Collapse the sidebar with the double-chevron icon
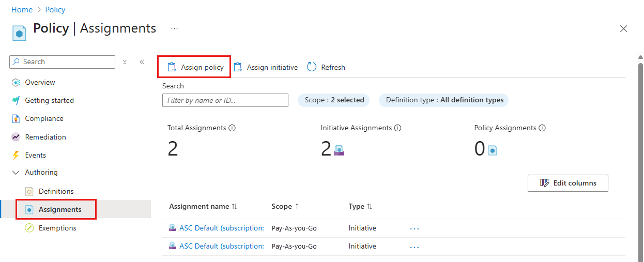This screenshot has width=644, height=262. (x=142, y=62)
